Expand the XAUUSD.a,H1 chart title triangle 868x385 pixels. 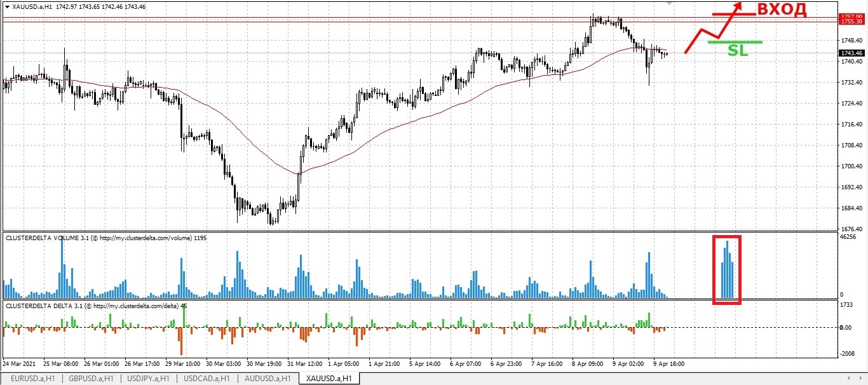point(6,6)
